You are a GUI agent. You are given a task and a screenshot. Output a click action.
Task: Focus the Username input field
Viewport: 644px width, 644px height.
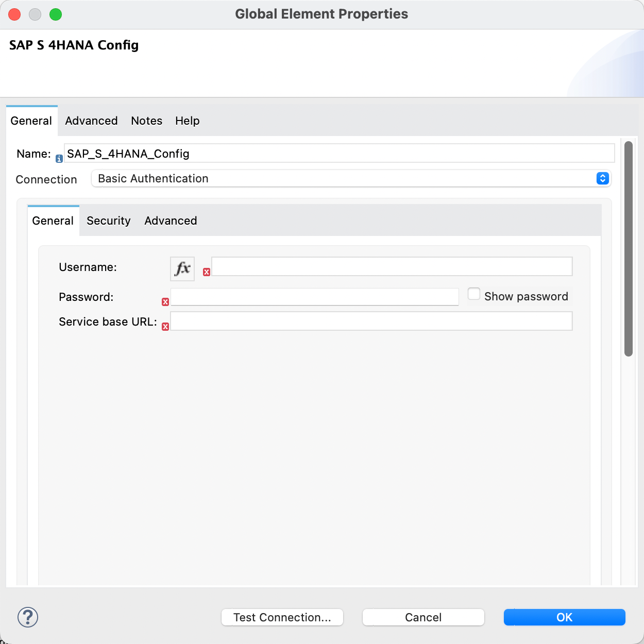(392, 266)
